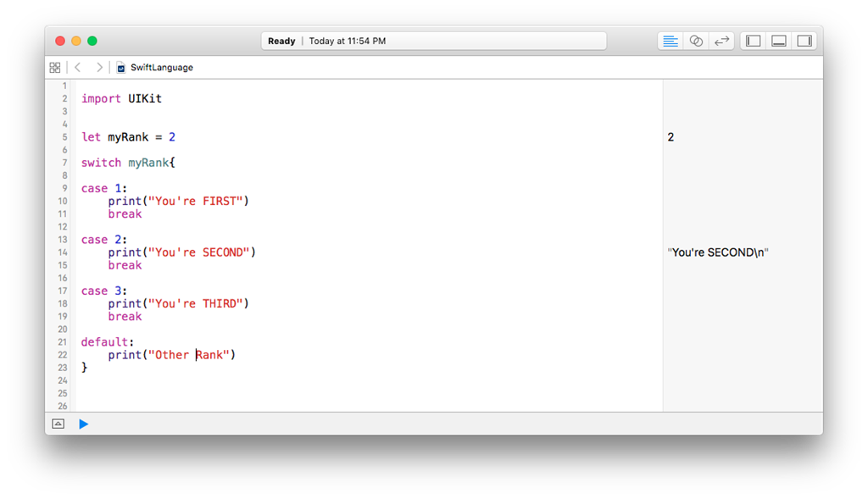Click the default: code line
The image size is (868, 499).
[x=108, y=342]
